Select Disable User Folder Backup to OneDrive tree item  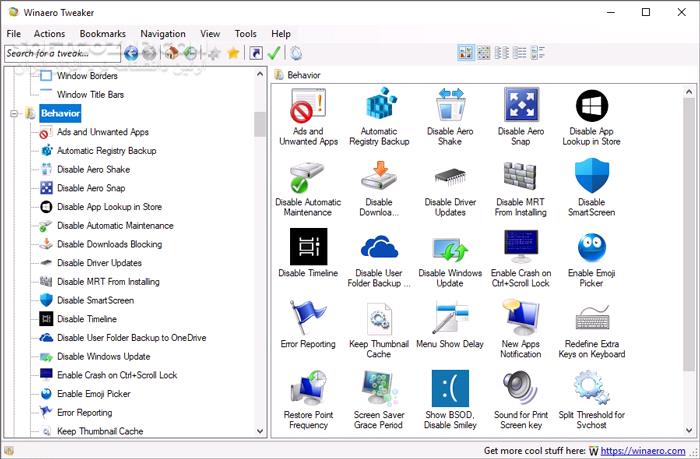(132, 338)
